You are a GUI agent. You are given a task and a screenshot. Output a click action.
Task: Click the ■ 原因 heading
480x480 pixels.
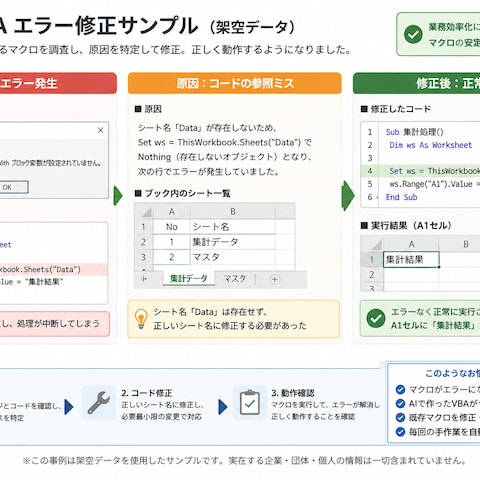(148, 109)
